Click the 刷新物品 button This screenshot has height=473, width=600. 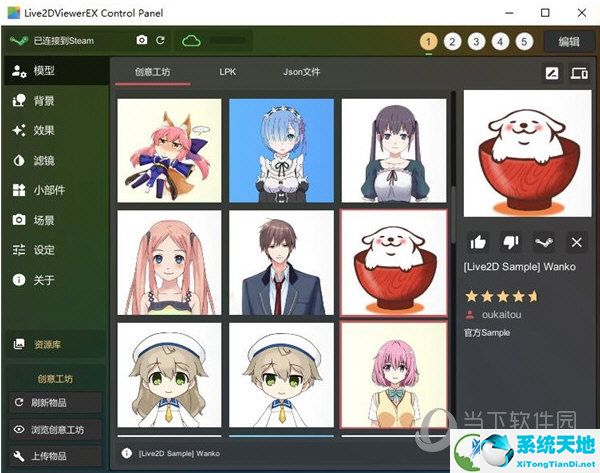pos(56,403)
